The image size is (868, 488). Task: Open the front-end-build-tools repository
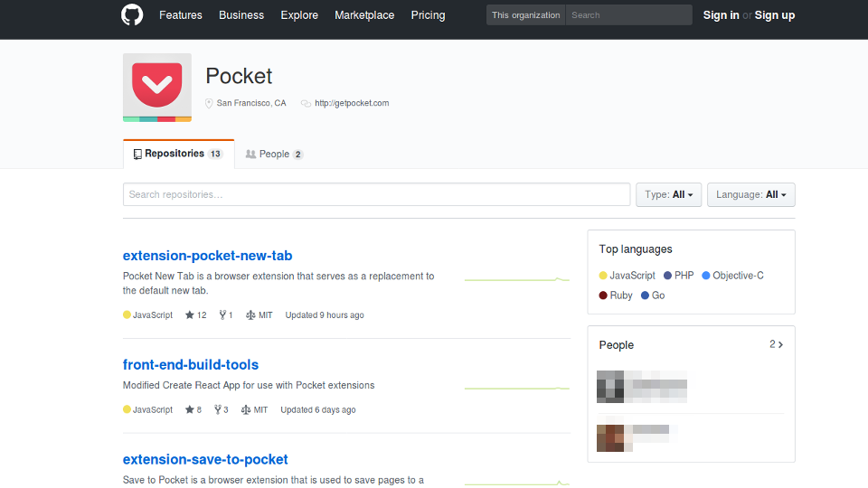[x=191, y=364]
